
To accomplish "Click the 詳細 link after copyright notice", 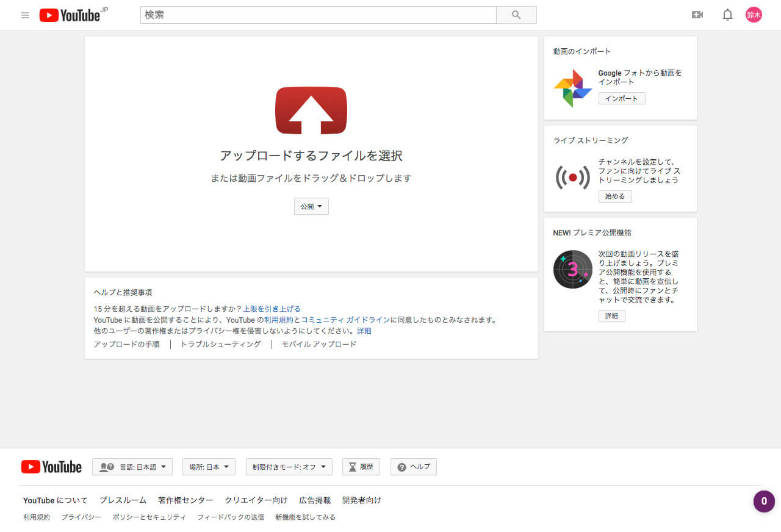I will [x=364, y=331].
